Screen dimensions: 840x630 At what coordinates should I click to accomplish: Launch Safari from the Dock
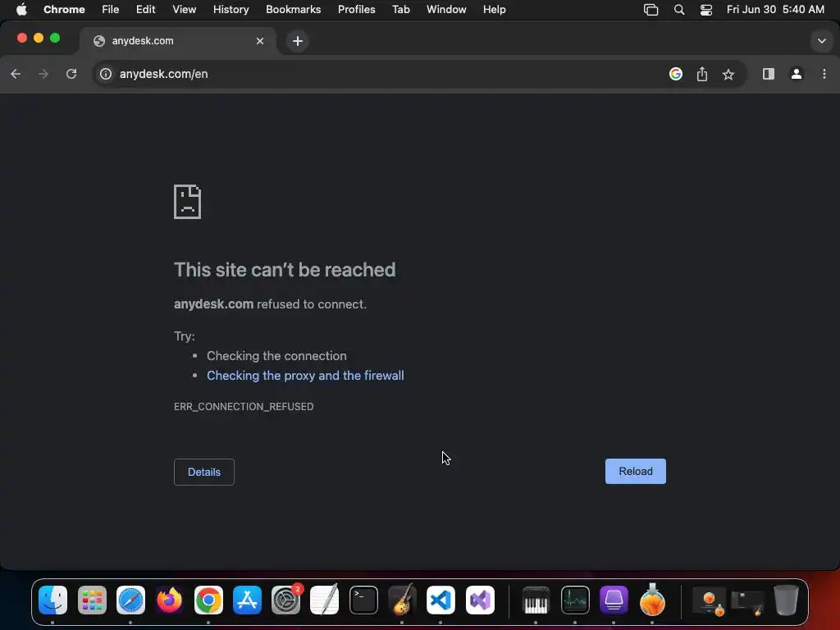[130, 600]
